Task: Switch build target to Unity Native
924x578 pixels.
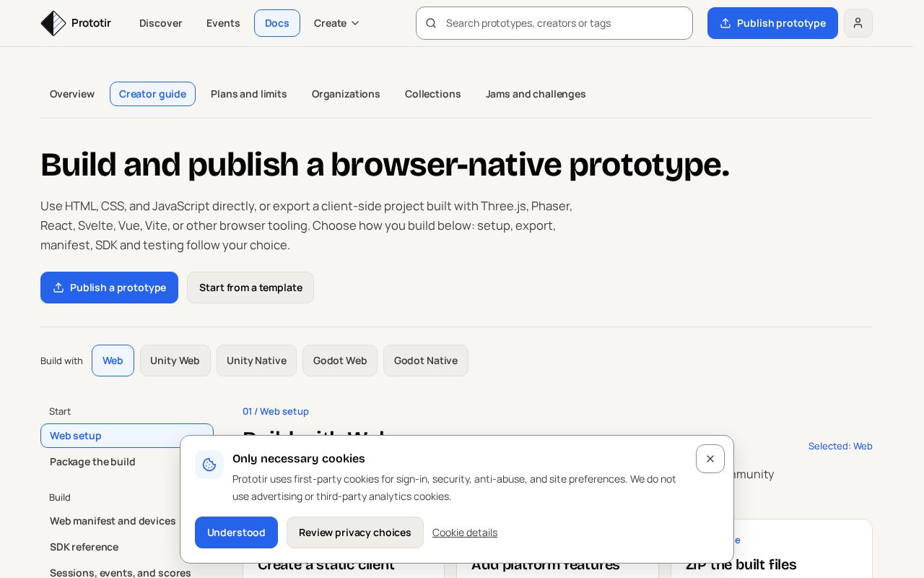Action: [x=256, y=361]
